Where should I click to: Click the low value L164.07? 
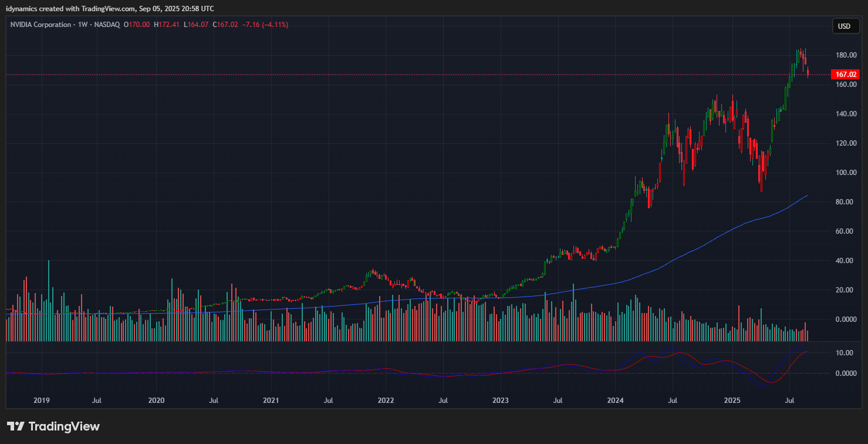coord(196,25)
